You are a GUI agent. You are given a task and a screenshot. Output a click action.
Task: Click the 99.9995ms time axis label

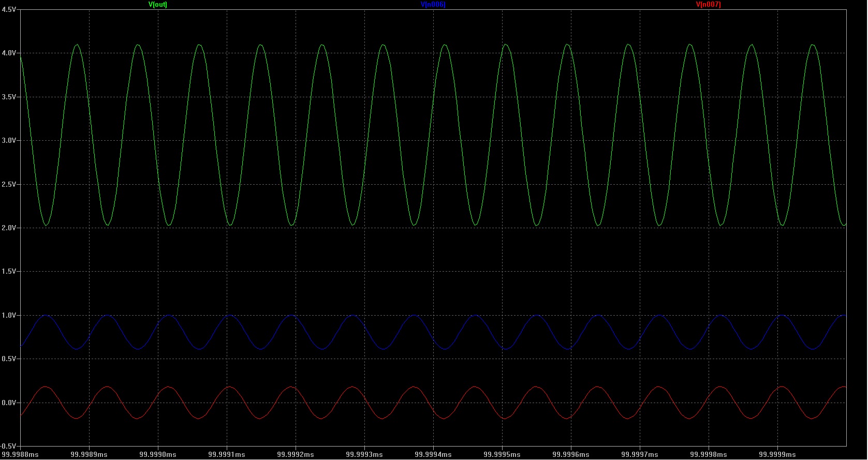coord(502,454)
